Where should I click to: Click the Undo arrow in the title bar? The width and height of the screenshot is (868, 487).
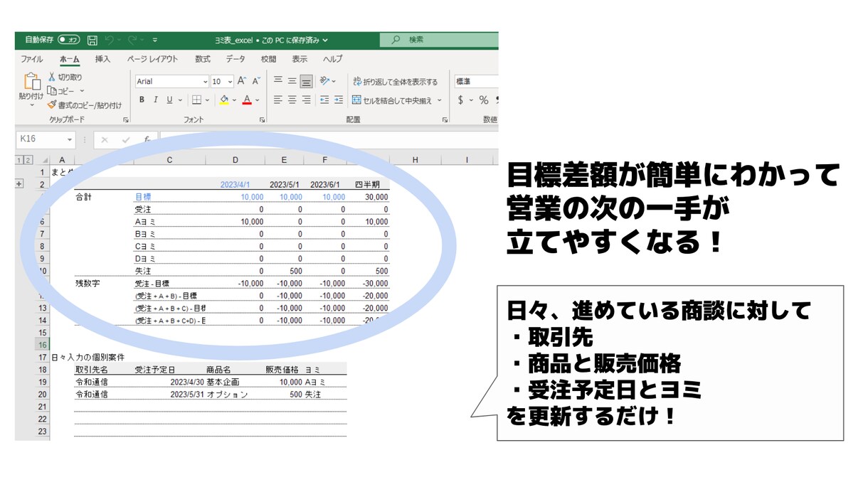(110, 41)
